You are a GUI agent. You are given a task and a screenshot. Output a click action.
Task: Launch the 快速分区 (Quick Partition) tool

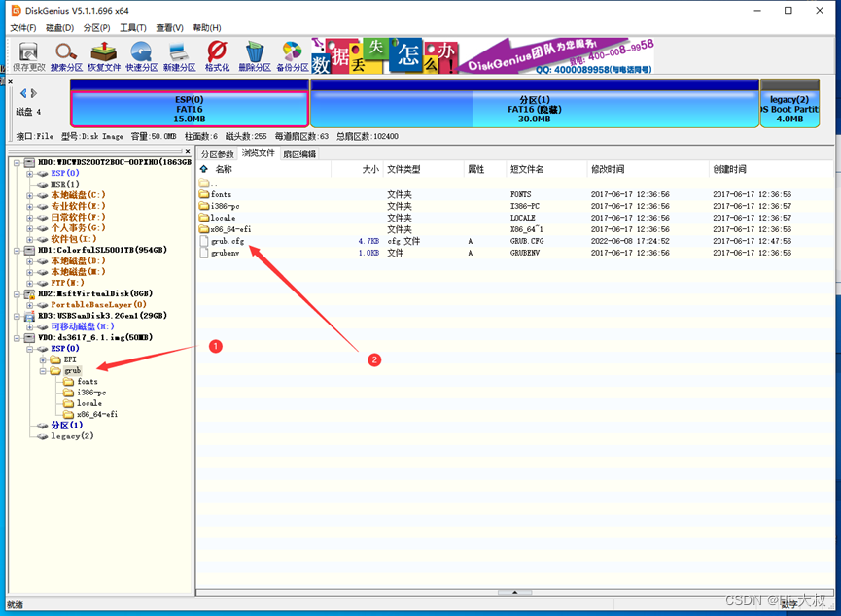pyautogui.click(x=141, y=53)
